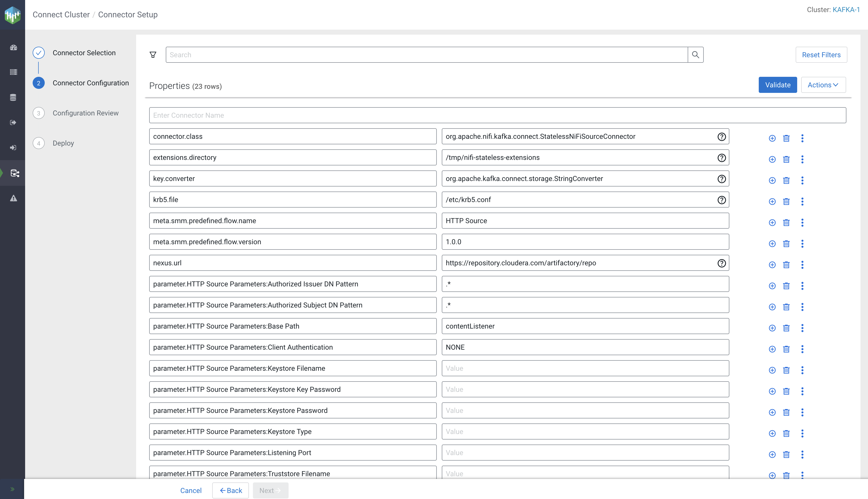Go to the Connector Selection step

pos(84,53)
